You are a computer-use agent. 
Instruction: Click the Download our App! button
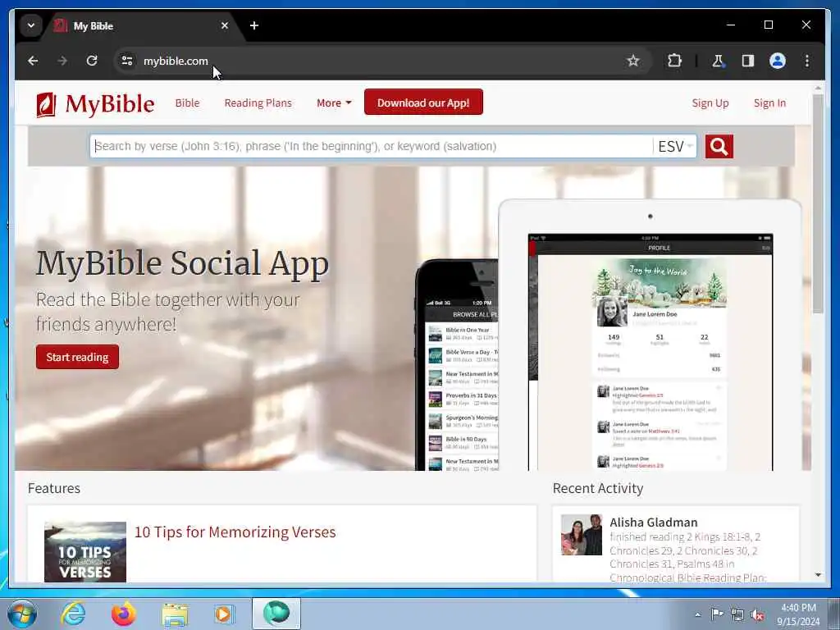pos(423,103)
